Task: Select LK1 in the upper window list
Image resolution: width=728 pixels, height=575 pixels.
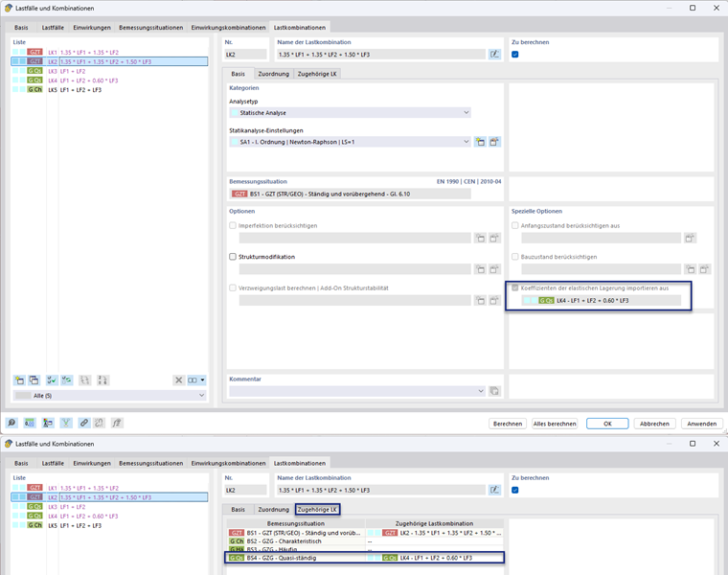Action: [x=109, y=52]
